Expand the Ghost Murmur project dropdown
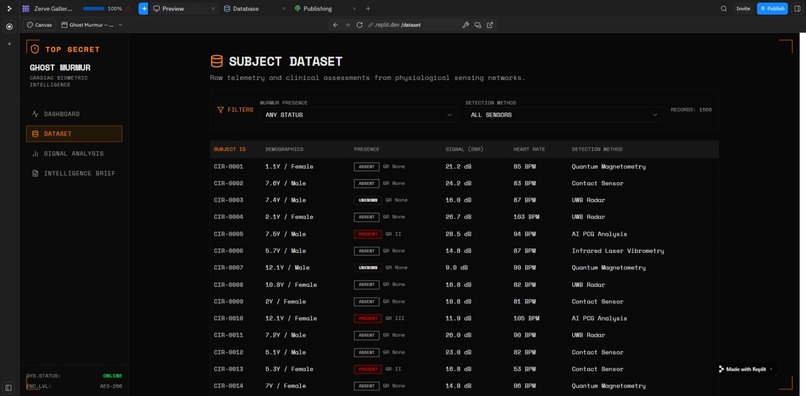806x396 pixels. (91, 25)
